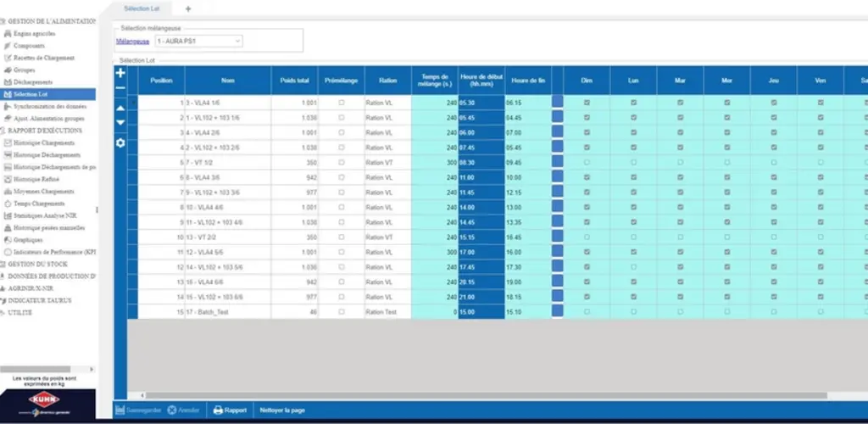Toggle Prémélange checkbox for 3 - VLA4 1/6
Screen dimensions: 868x424
(341, 103)
